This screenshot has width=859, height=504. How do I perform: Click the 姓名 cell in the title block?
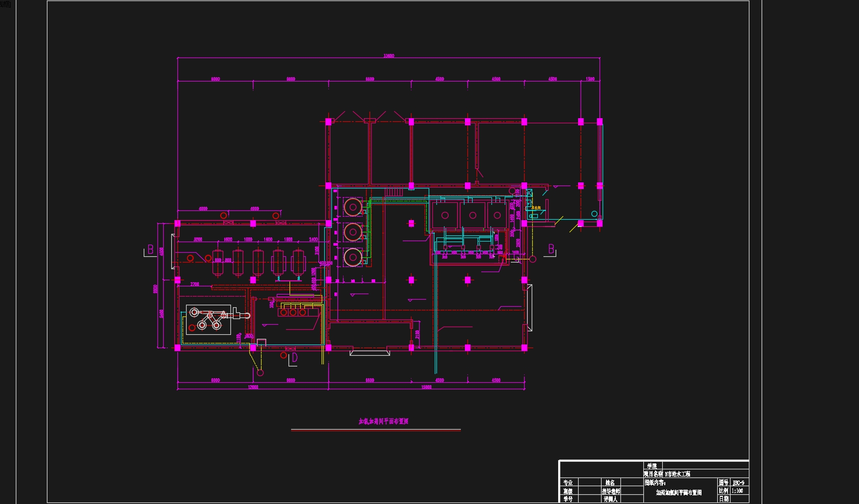click(x=611, y=482)
